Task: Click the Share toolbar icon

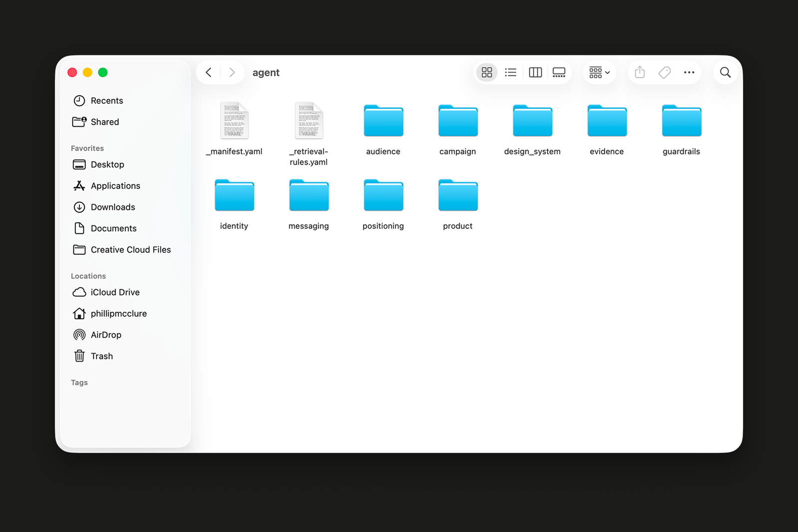Action: (640, 73)
